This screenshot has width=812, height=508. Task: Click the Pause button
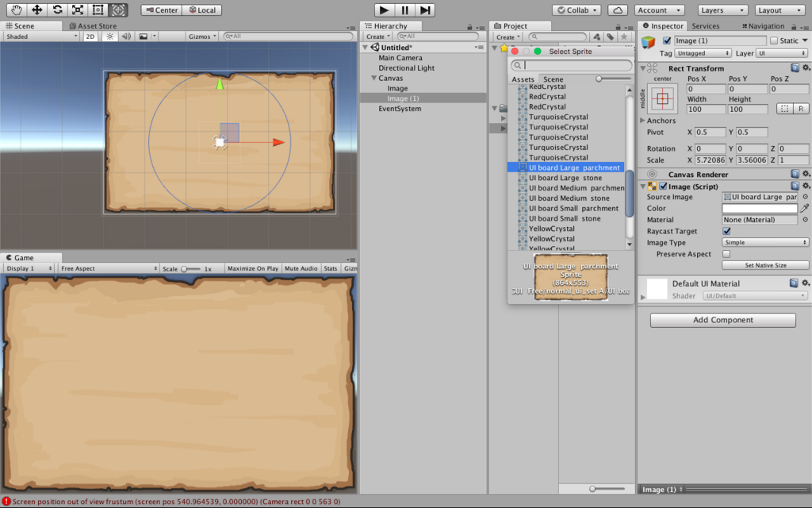tap(404, 10)
